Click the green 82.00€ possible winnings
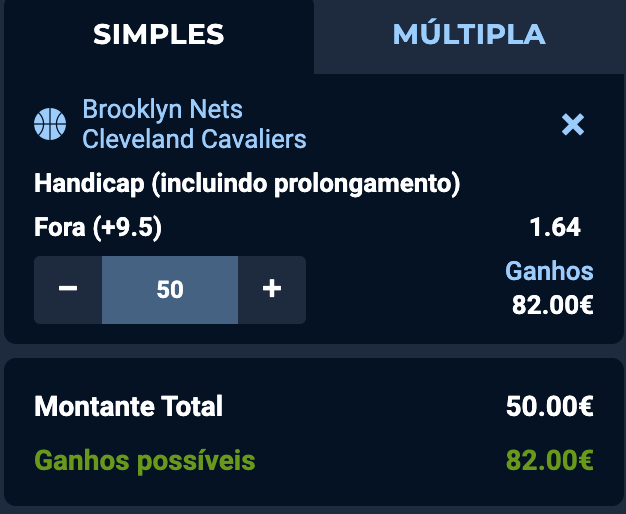 (x=550, y=461)
